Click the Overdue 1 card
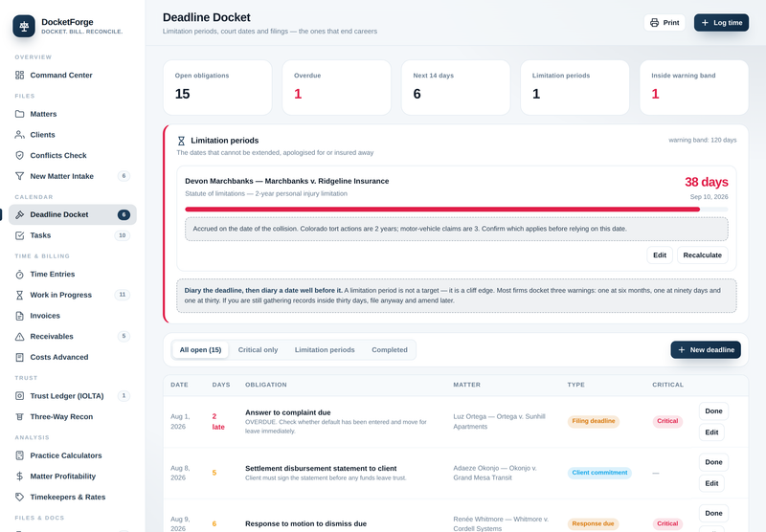The image size is (766, 532). pyautogui.click(x=337, y=88)
